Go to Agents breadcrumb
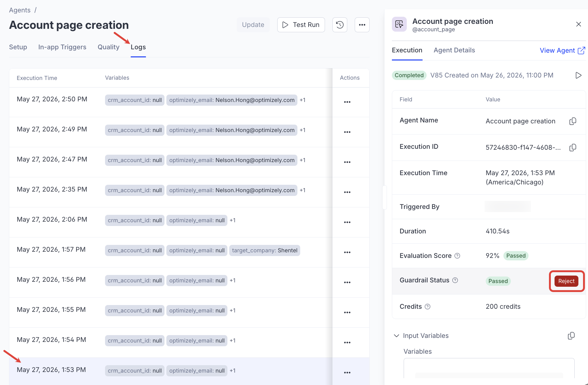 20,10
